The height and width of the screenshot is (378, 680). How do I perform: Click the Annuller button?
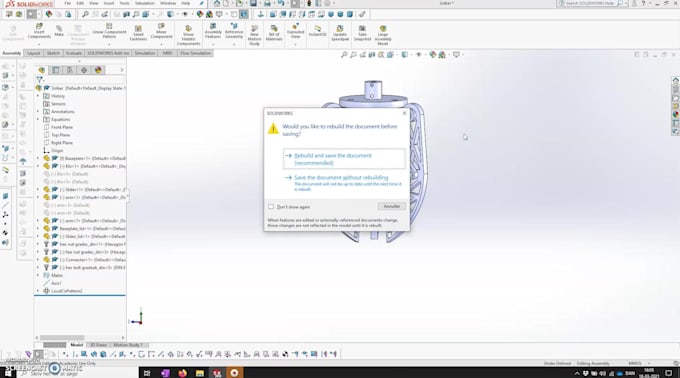pyautogui.click(x=392, y=206)
